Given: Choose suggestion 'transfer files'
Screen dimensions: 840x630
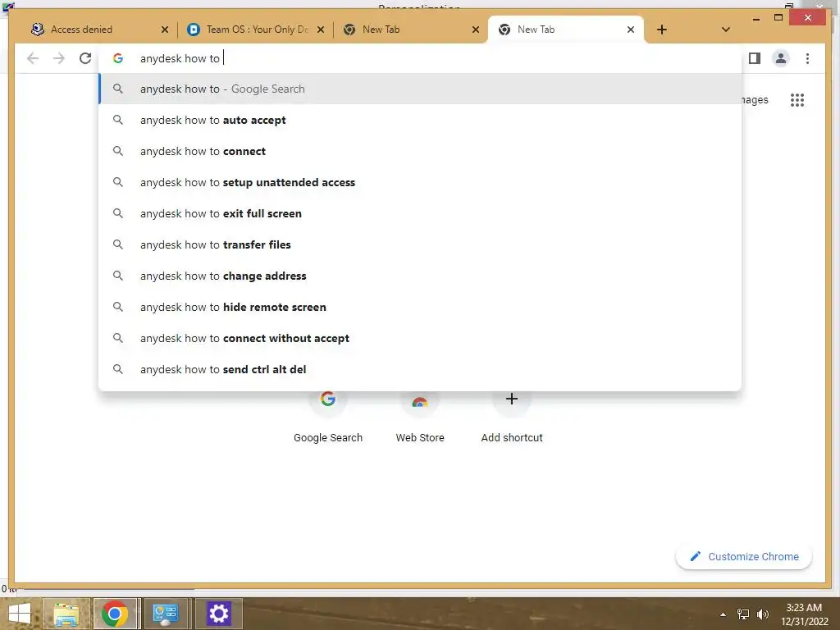Looking at the screenshot, I should (420, 244).
